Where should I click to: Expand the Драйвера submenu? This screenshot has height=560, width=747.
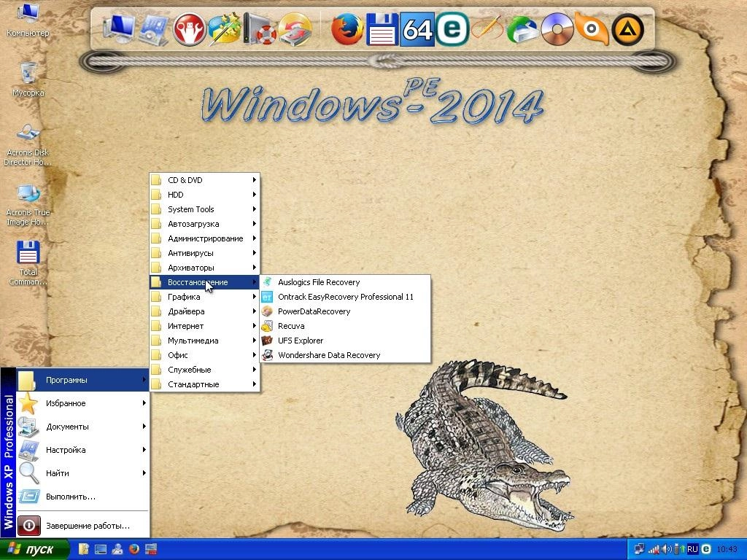coord(205,311)
